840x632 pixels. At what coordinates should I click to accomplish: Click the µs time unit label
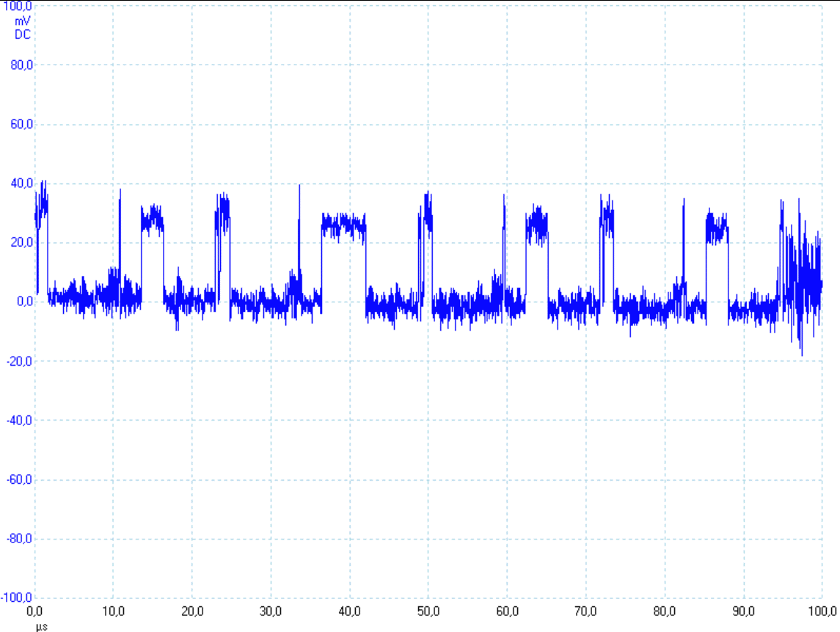(x=41, y=625)
